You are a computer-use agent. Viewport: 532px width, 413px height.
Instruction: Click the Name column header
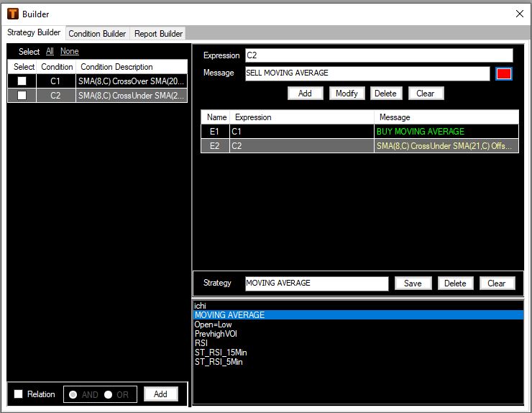pos(216,117)
